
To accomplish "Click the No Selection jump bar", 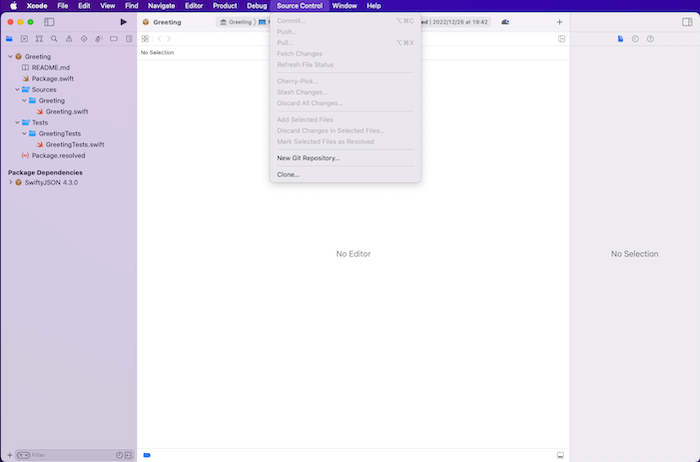I will tap(158, 53).
